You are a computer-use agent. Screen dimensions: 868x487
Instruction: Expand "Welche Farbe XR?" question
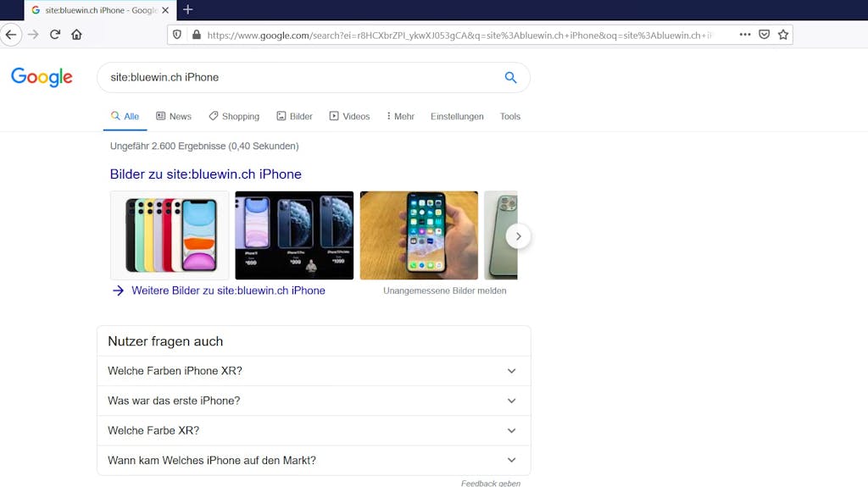[314, 430]
